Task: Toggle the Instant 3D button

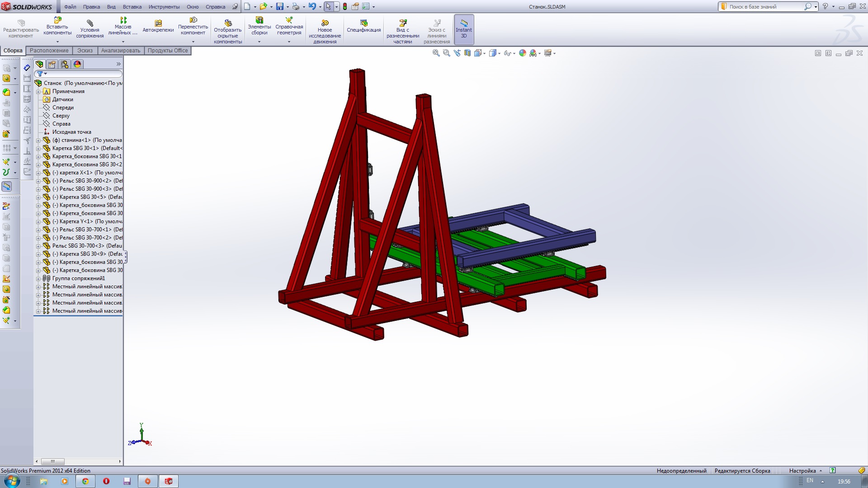Action: click(463, 29)
